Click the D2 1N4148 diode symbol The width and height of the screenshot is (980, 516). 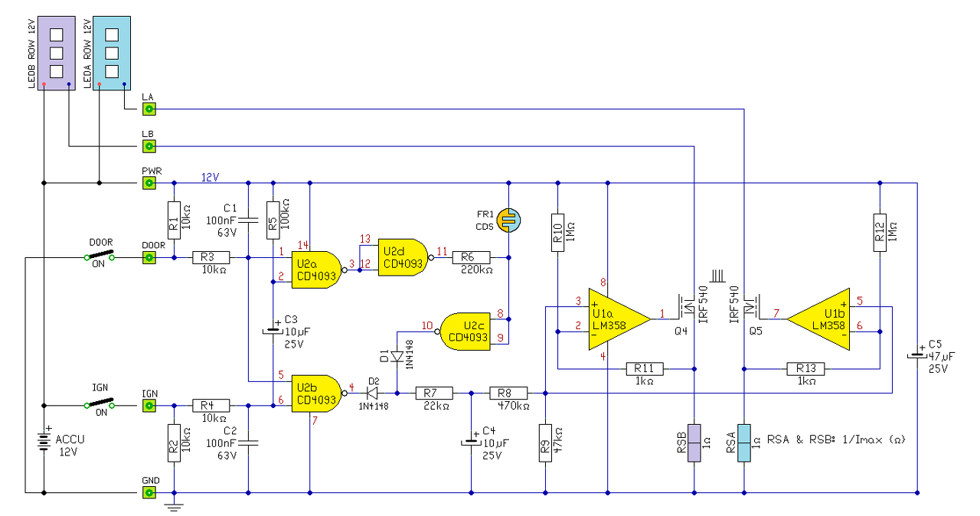pyautogui.click(x=372, y=393)
